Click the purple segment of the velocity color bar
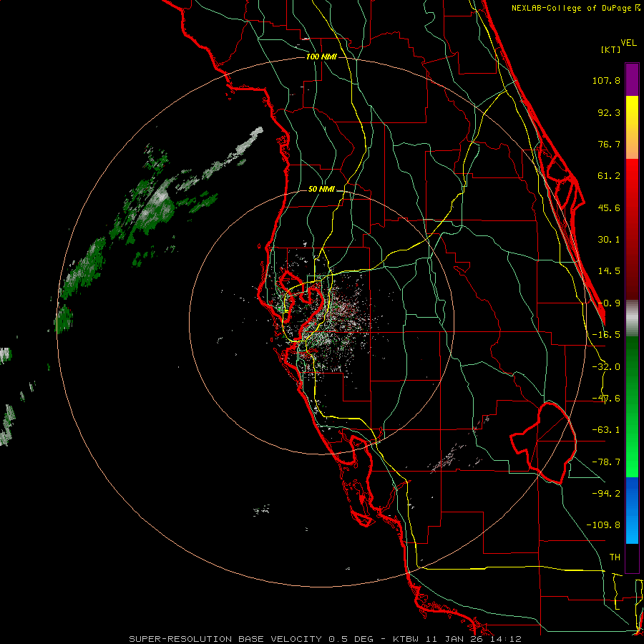 (x=632, y=79)
